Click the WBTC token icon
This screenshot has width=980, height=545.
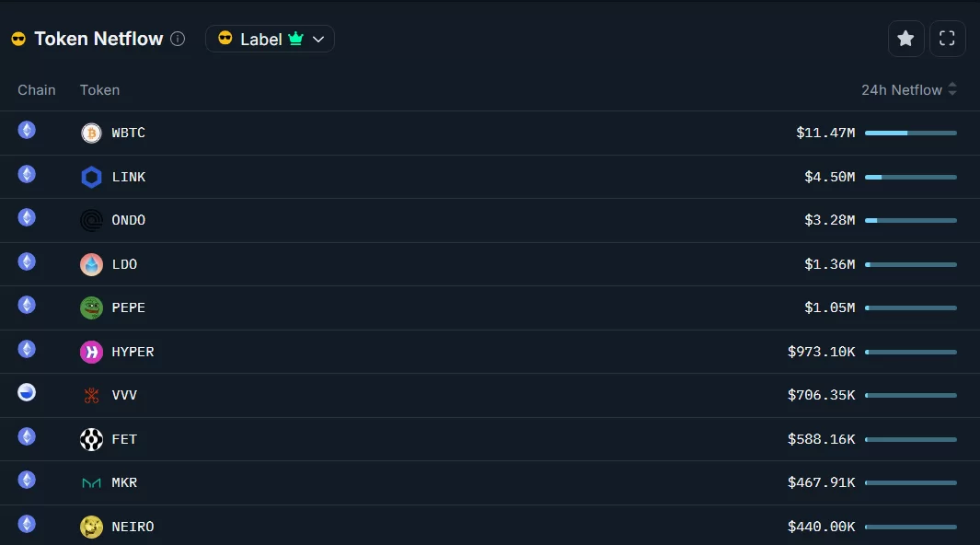tap(91, 133)
